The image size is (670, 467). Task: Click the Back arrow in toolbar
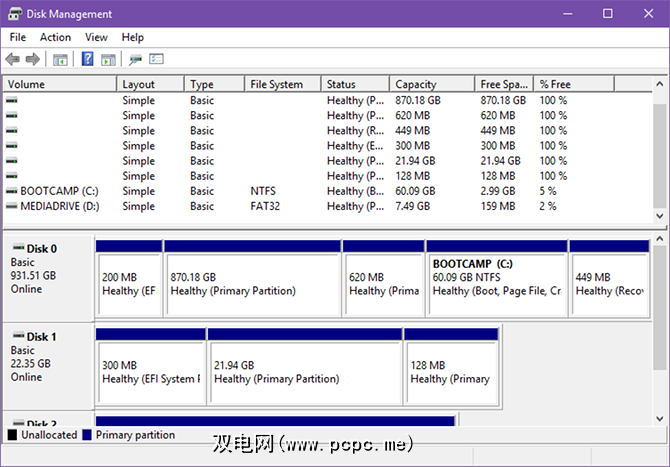click(x=13, y=59)
